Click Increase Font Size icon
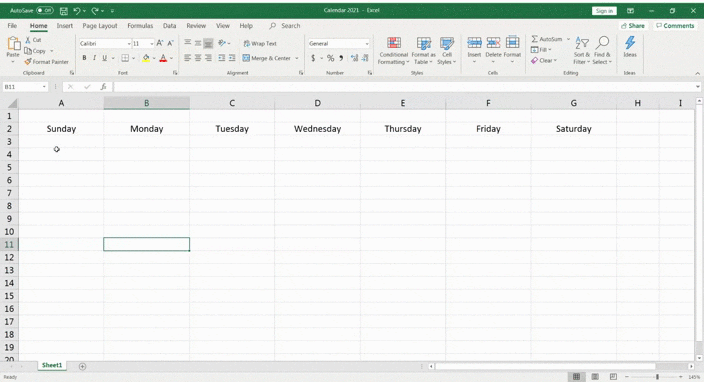704x382 pixels. pos(160,44)
